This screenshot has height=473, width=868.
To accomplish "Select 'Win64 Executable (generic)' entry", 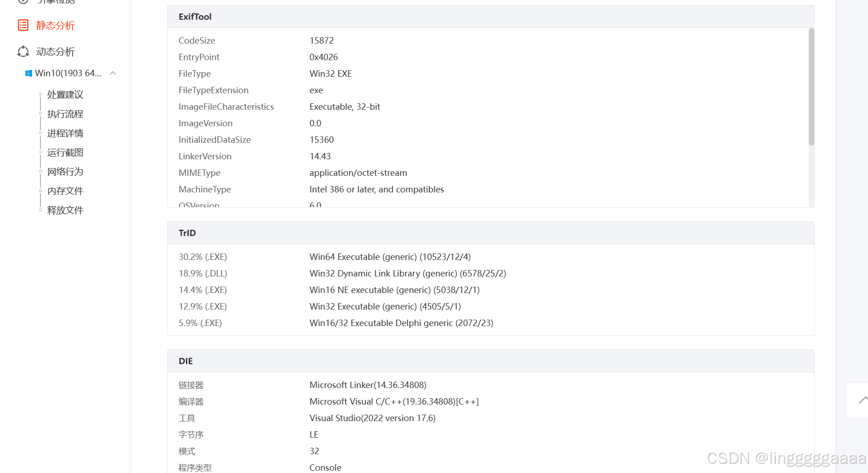I will pos(390,257).
